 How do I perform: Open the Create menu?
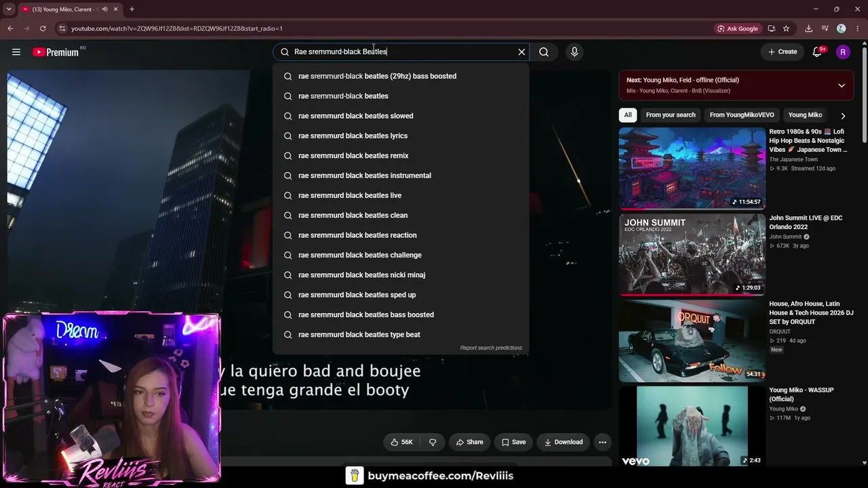(783, 52)
